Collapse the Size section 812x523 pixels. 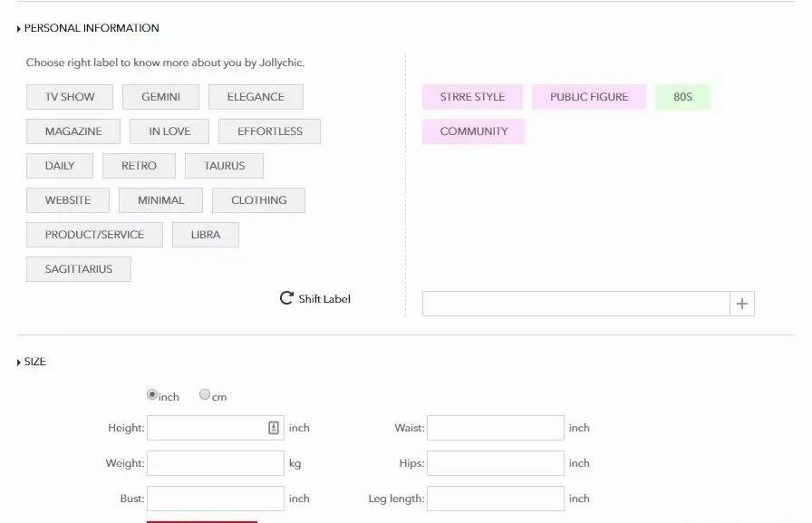click(19, 363)
